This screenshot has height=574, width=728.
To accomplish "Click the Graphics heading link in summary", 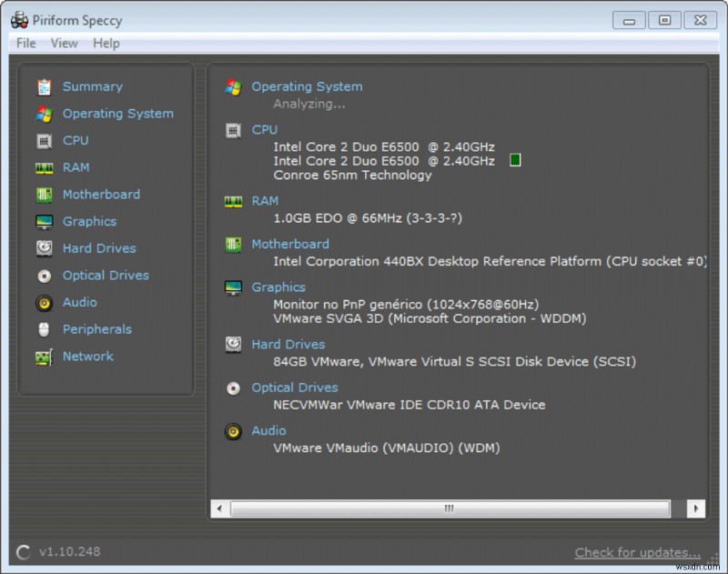I will coord(278,287).
